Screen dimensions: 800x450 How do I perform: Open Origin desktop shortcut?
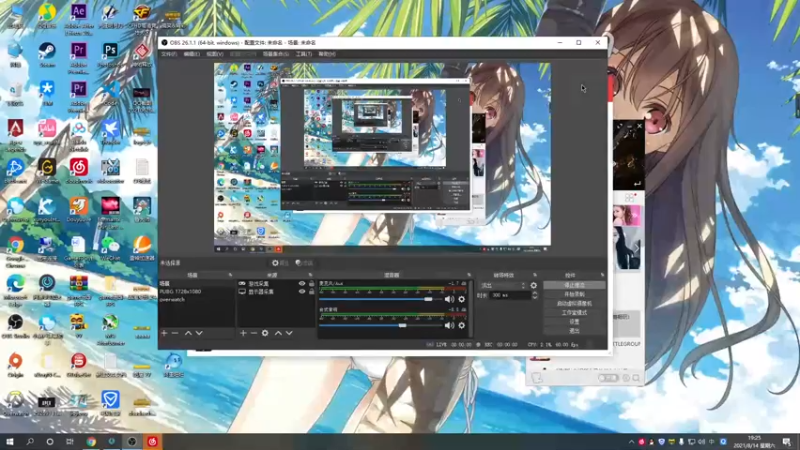15,364
